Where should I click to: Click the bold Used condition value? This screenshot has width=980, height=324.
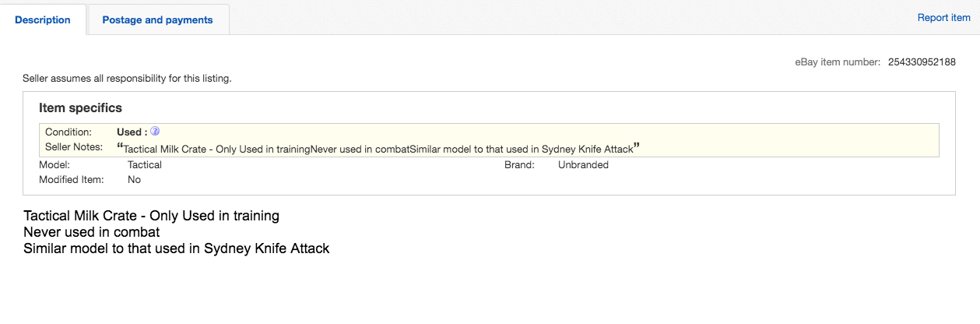[132, 132]
